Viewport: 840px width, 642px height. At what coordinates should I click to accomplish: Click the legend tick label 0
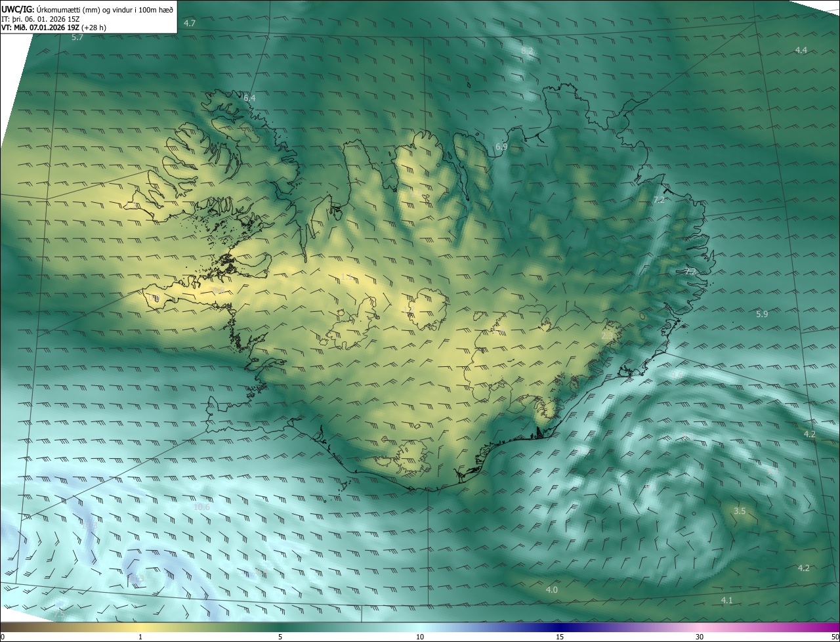click(3, 637)
